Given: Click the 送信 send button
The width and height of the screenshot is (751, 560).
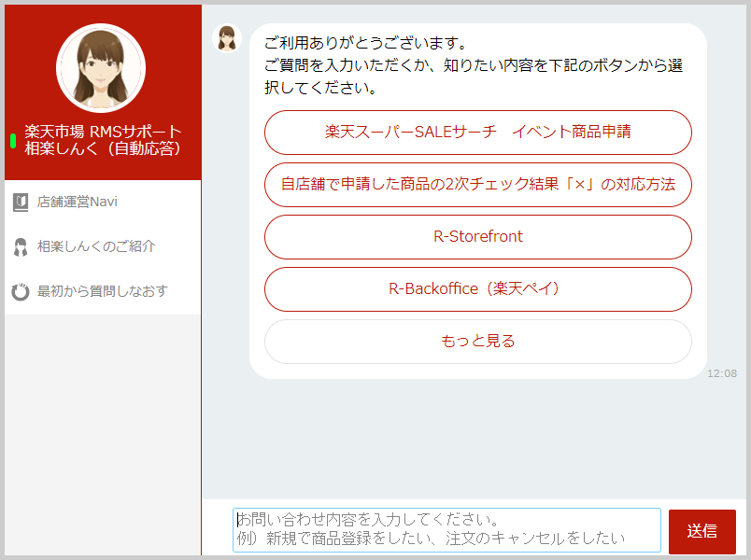Looking at the screenshot, I should pyautogui.click(x=701, y=531).
